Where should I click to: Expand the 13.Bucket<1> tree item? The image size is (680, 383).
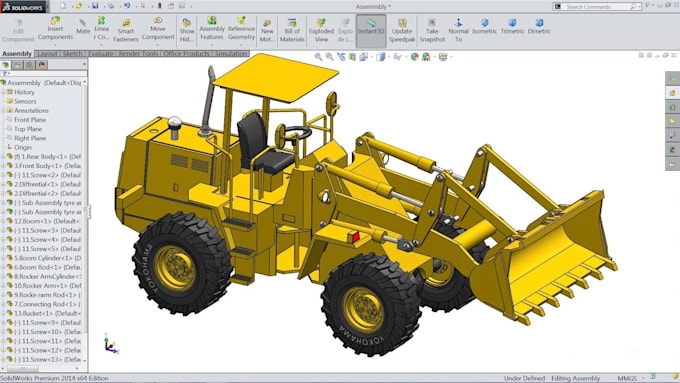click(3, 313)
